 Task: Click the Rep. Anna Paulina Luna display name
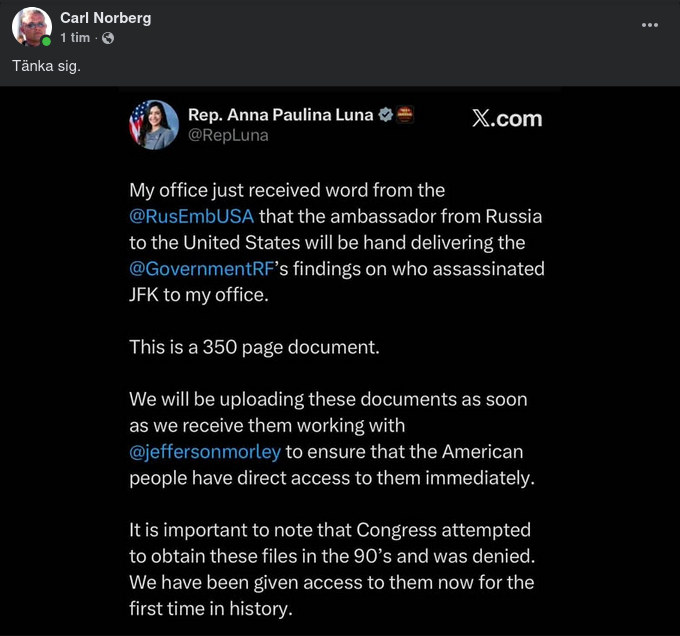coord(279,115)
